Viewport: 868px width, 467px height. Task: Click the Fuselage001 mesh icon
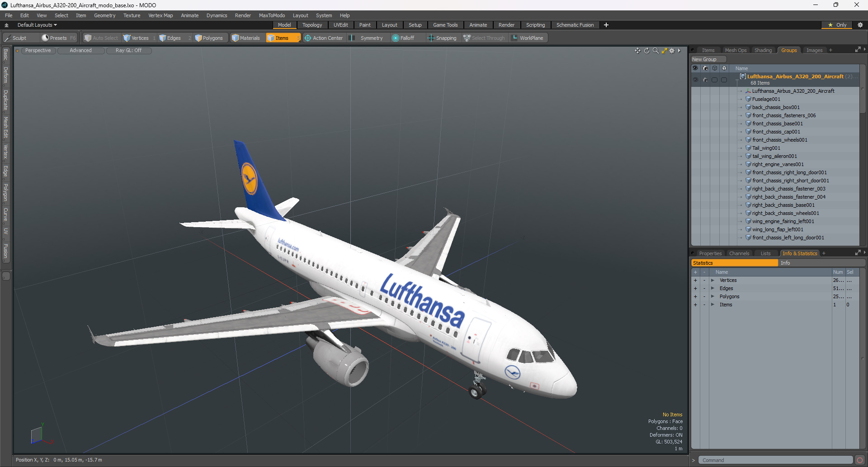(748, 99)
